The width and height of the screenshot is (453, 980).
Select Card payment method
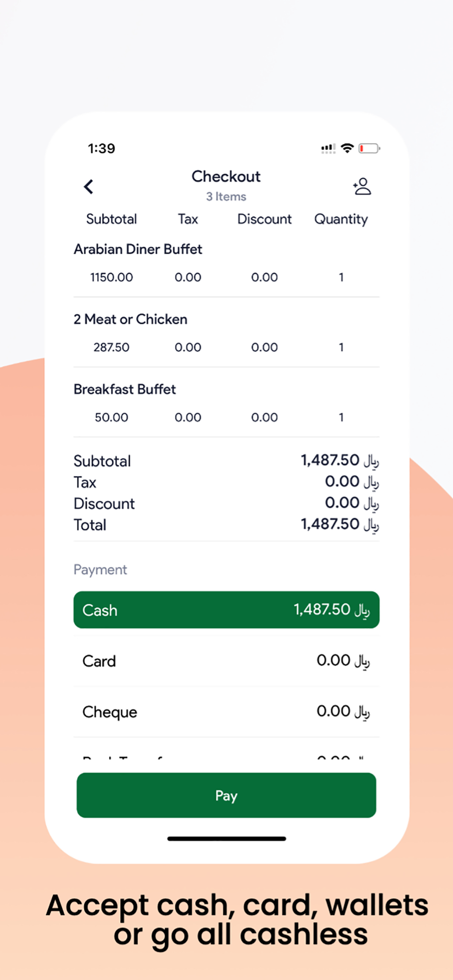(226, 661)
